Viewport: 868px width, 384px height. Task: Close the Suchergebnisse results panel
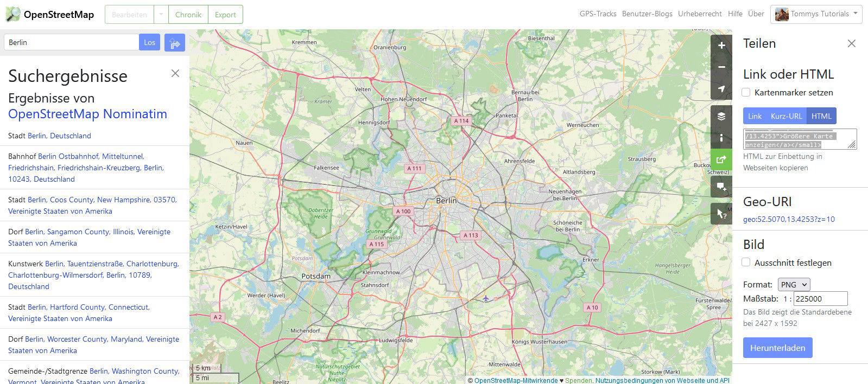click(x=175, y=73)
